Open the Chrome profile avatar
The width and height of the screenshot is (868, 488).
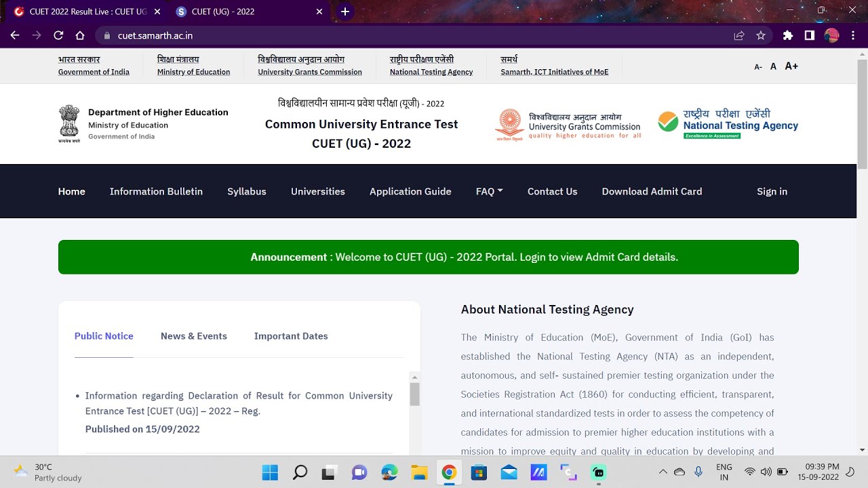coord(831,35)
